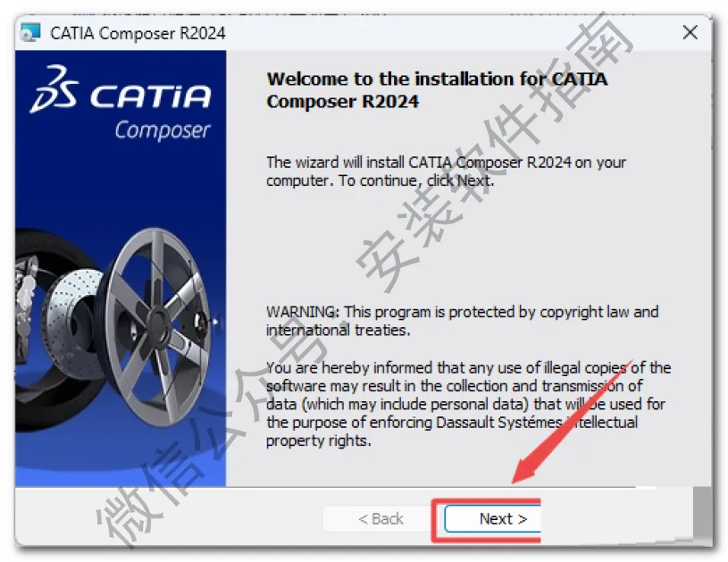Viewport: 728px width, 562px height.
Task: Click the 安装软件指南 watermark text
Action: (x=495, y=154)
